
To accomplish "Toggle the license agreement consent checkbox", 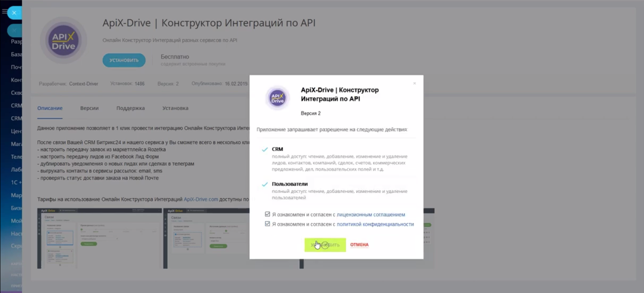I will tap(267, 214).
